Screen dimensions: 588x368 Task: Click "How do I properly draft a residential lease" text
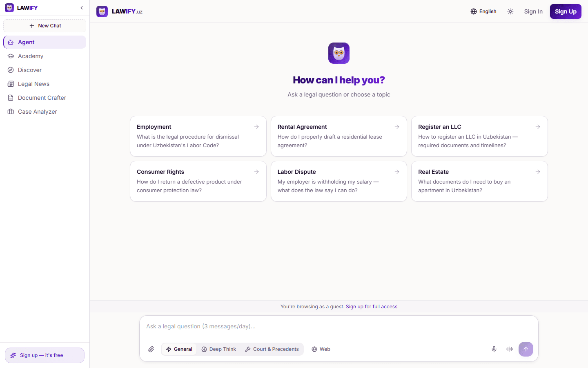tap(330, 137)
